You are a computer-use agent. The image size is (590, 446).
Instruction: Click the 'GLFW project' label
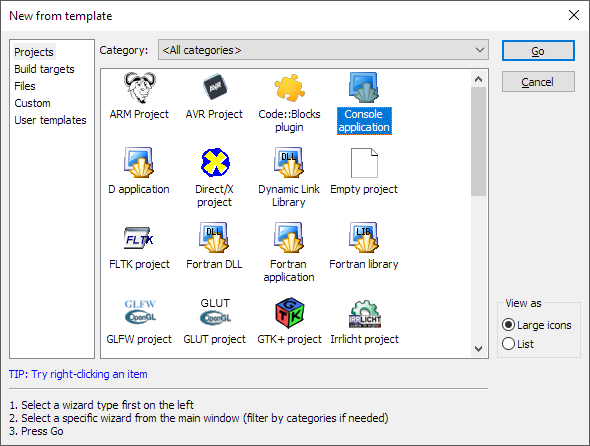pos(139,339)
